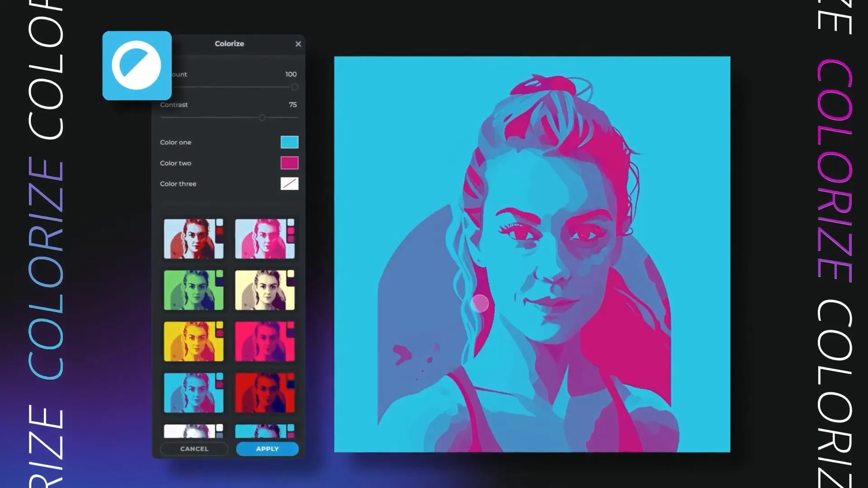This screenshot has height=488, width=868.
Task: Select the cyan-and-pink duotone preset
Action: [x=193, y=393]
